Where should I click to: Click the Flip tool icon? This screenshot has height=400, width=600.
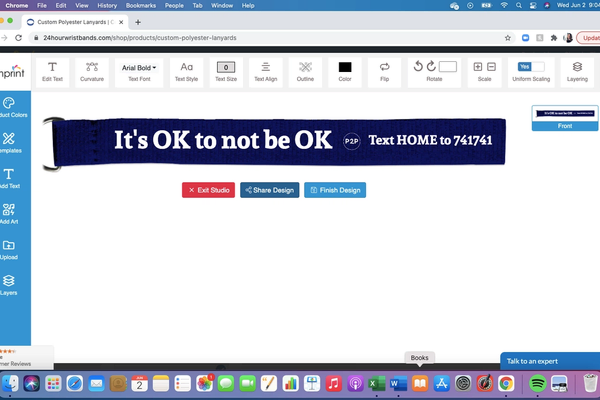384,67
